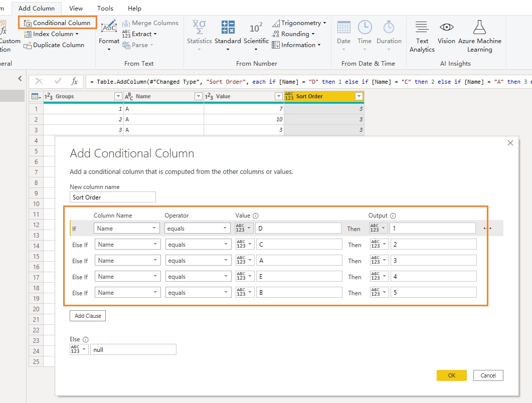Select row number 2 in the grid
This screenshot has height=403, width=532.
click(36, 119)
